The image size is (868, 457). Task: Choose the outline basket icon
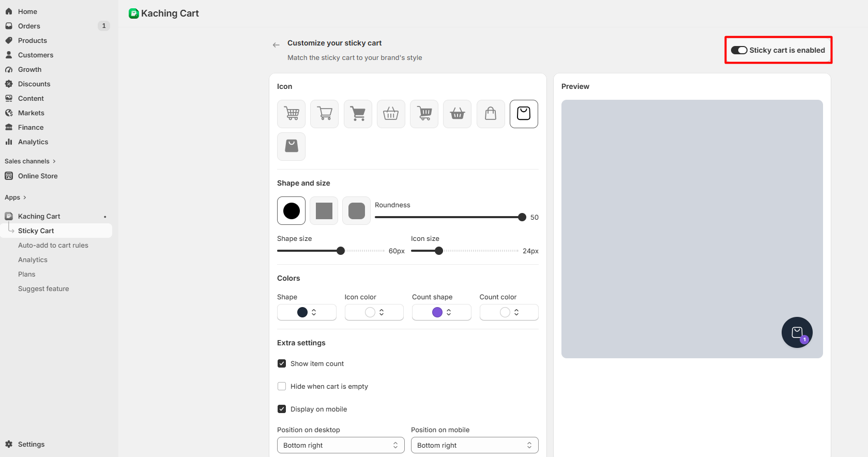point(391,114)
